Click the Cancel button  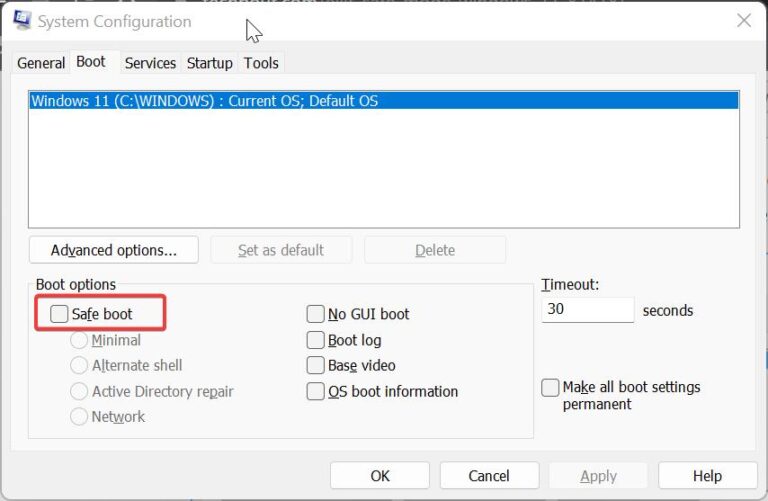pos(489,476)
